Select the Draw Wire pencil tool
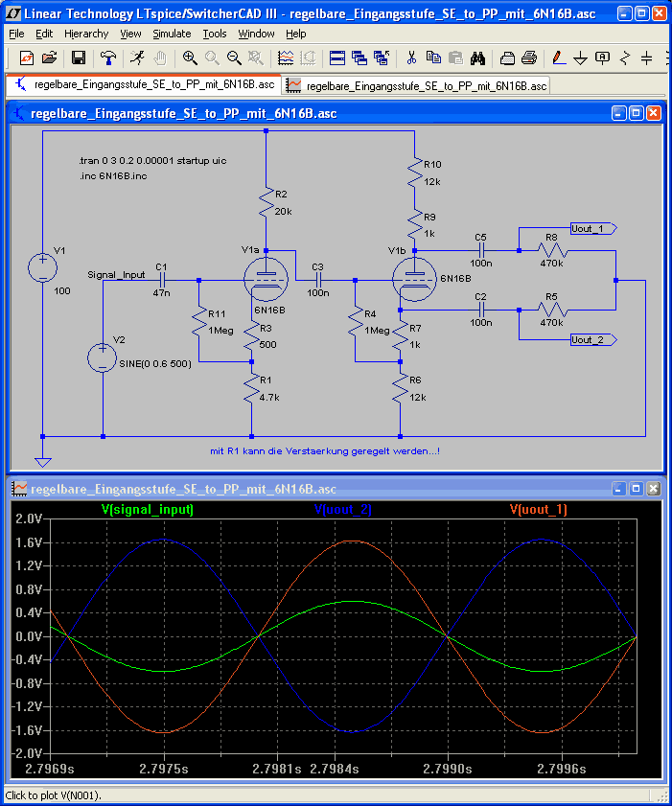This screenshot has height=806, width=672. click(x=560, y=58)
